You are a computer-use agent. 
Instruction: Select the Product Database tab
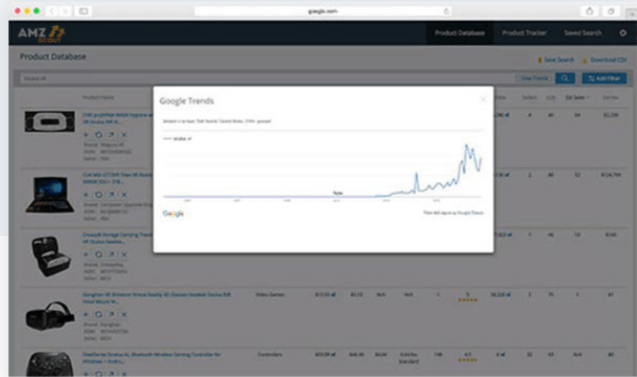(459, 33)
